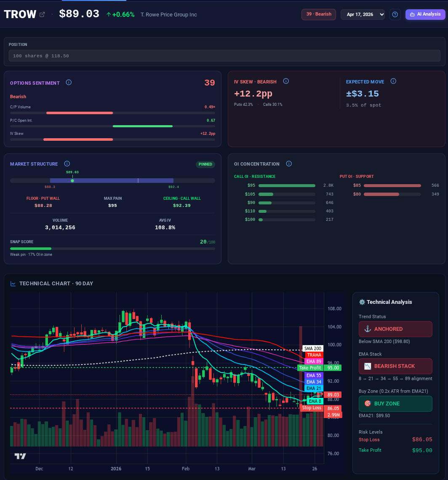Click the help question mark icon
The width and height of the screenshot is (448, 480).
tap(395, 14)
